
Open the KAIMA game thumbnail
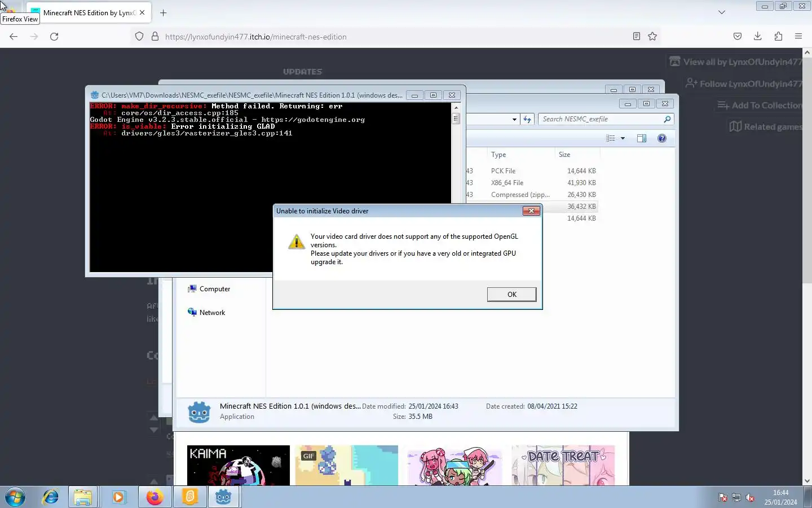pyautogui.click(x=239, y=465)
